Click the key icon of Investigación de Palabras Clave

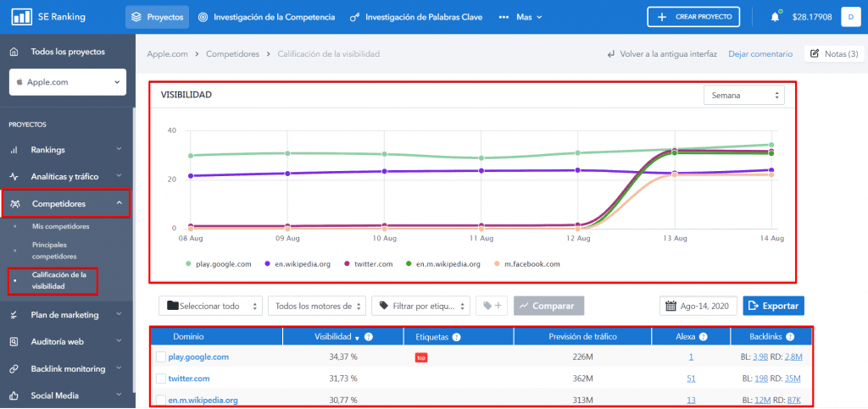pyautogui.click(x=355, y=17)
